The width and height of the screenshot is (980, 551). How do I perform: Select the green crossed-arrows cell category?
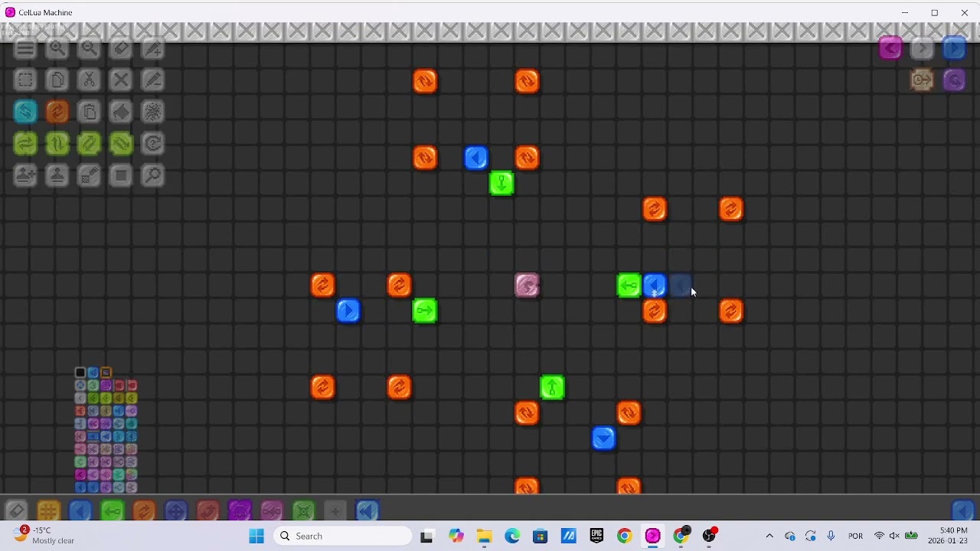304,510
